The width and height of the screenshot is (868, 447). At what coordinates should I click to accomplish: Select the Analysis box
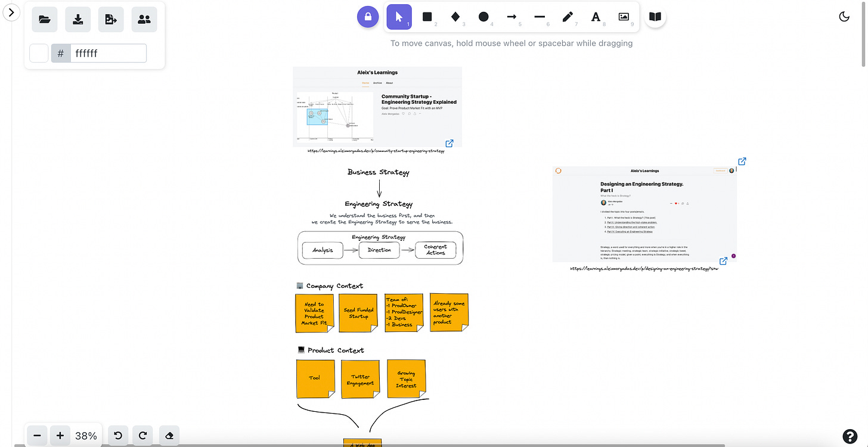[323, 250]
